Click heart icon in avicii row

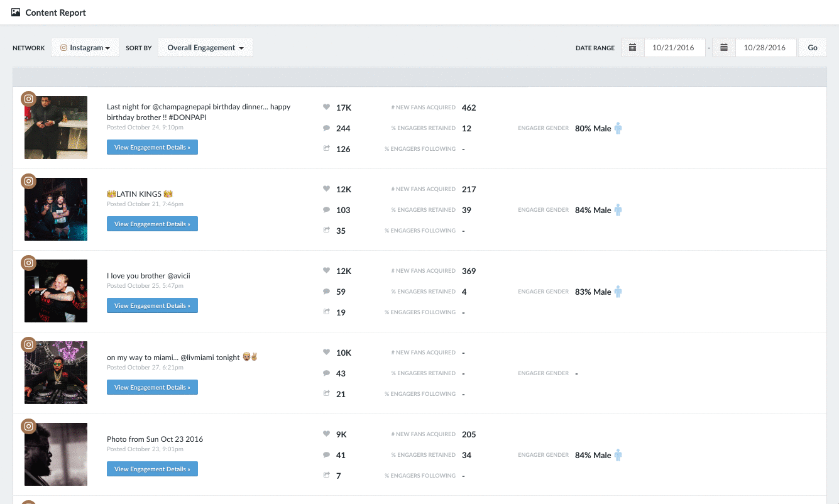326,270
